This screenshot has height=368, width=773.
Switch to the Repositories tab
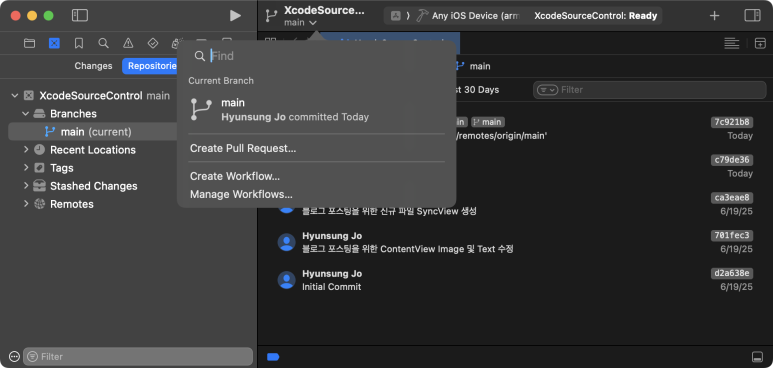(150, 66)
